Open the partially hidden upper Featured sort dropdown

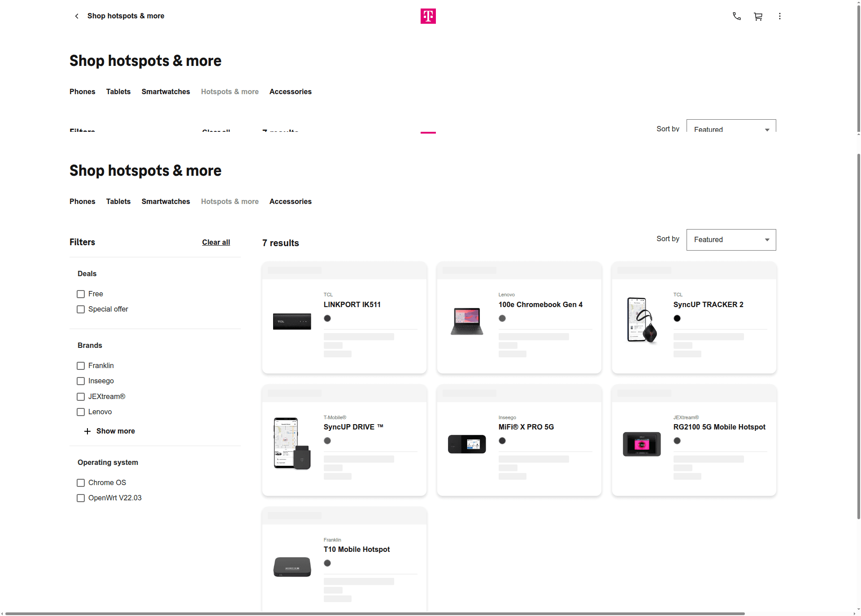[x=731, y=126]
